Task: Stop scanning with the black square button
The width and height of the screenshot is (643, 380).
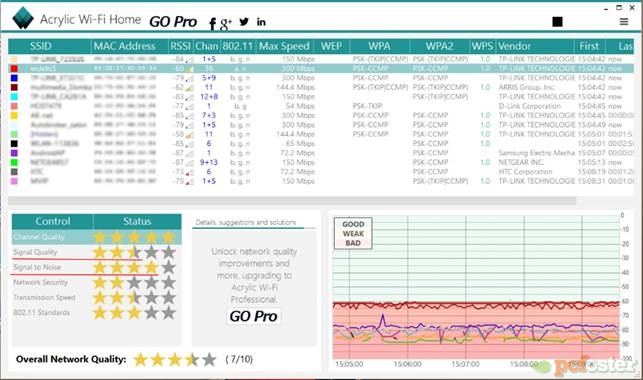Action: pos(557,22)
